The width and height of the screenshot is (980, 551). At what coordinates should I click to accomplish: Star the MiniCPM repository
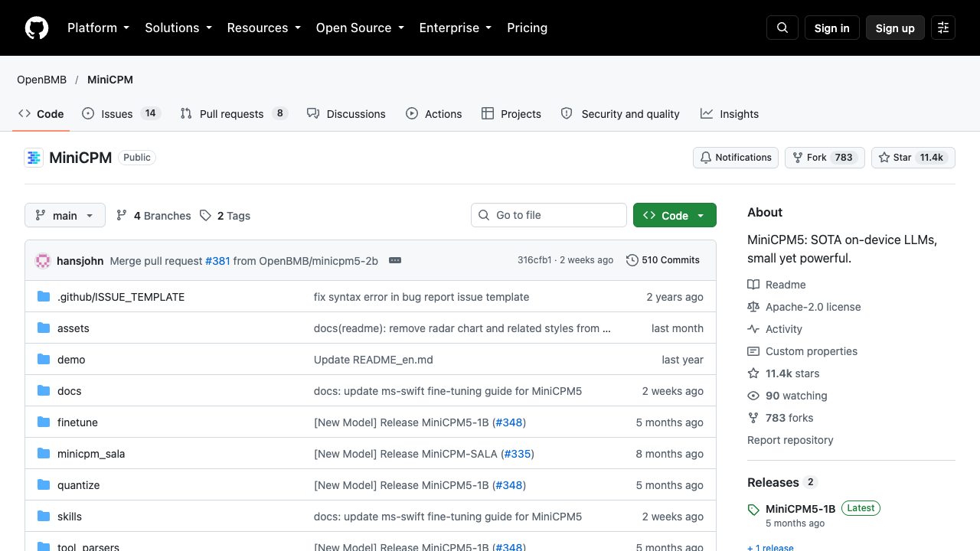pos(913,158)
